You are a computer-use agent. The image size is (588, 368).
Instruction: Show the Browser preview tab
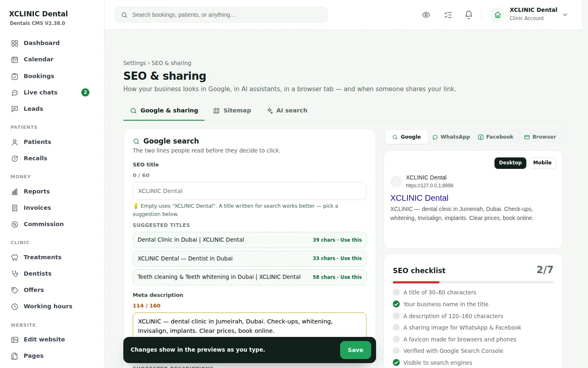pos(540,137)
